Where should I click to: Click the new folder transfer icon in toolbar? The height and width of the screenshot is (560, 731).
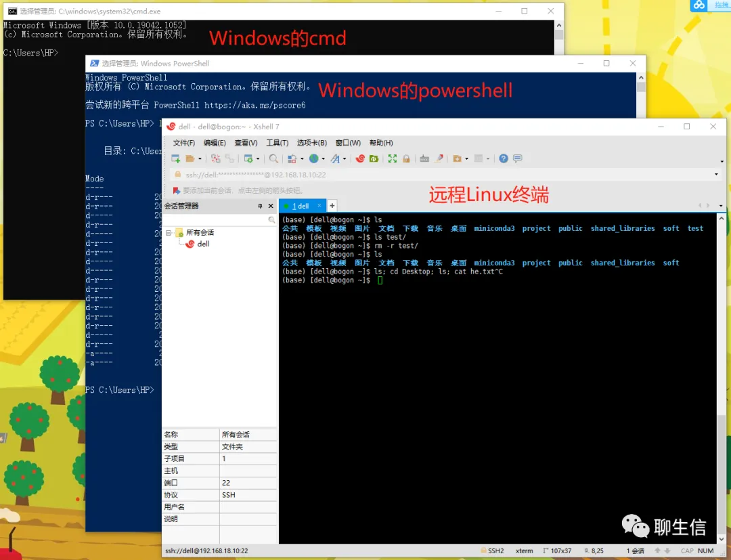click(x=457, y=158)
